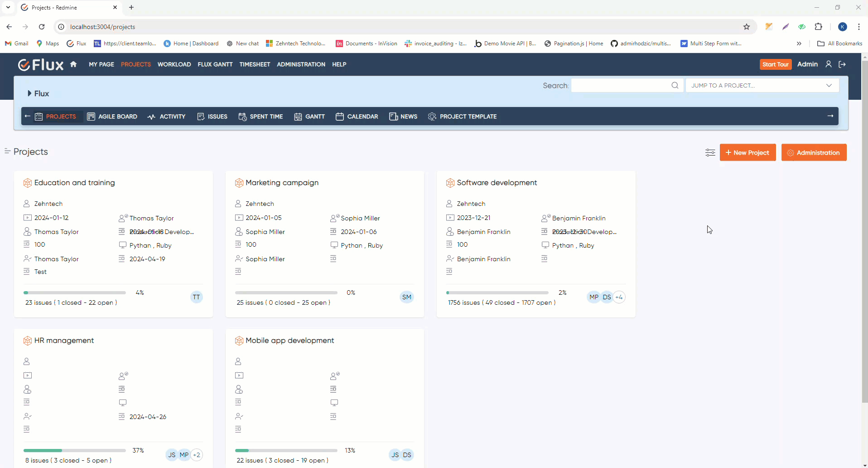Open the project filter settings icon

click(x=710, y=153)
